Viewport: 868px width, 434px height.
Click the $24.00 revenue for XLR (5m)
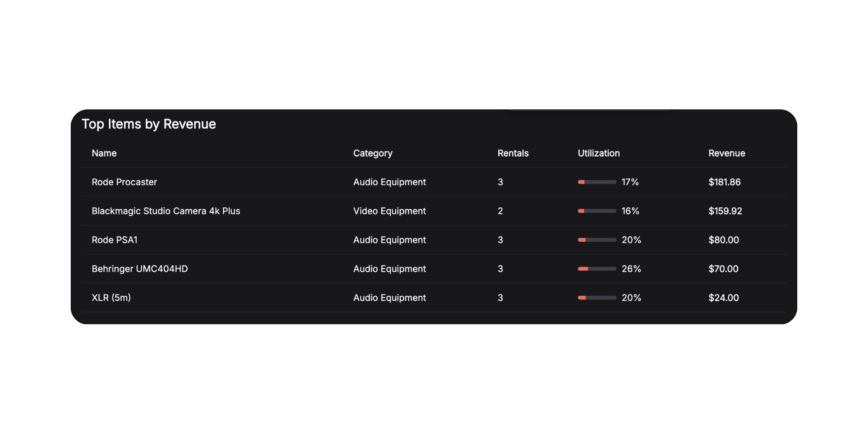coord(723,298)
